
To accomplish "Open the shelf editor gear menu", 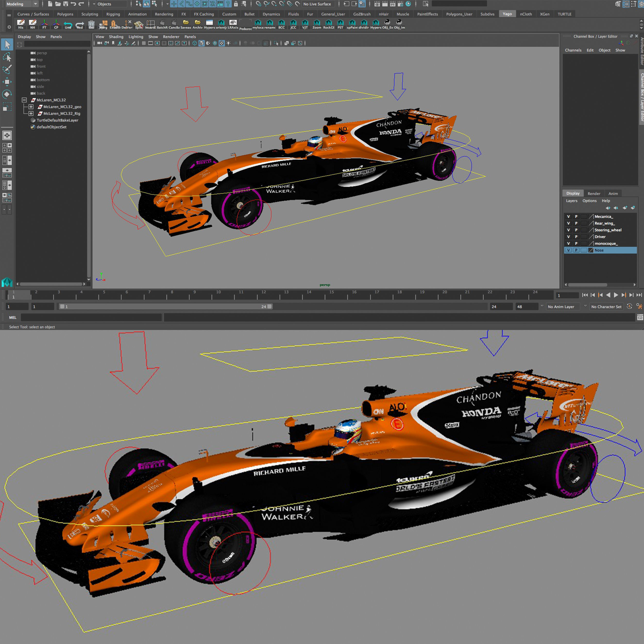I will click(x=9, y=27).
